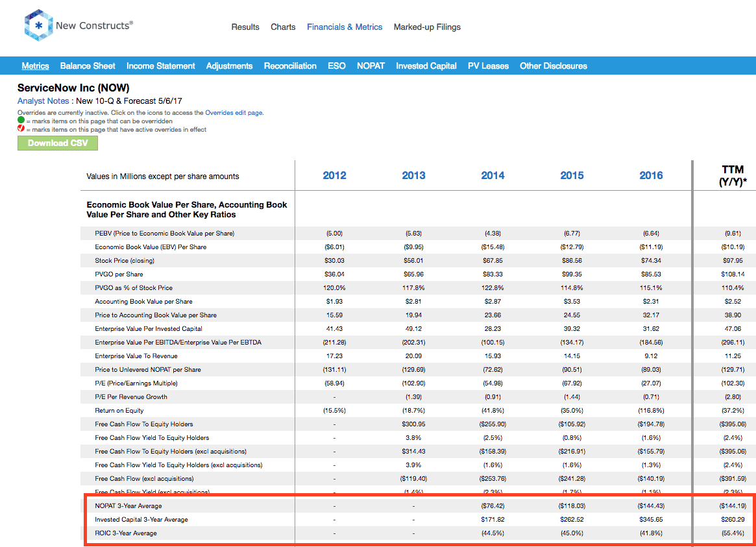The height and width of the screenshot is (547, 756).
Task: Click 2016 NOPAT average value ($144.43)
Action: 651,506
